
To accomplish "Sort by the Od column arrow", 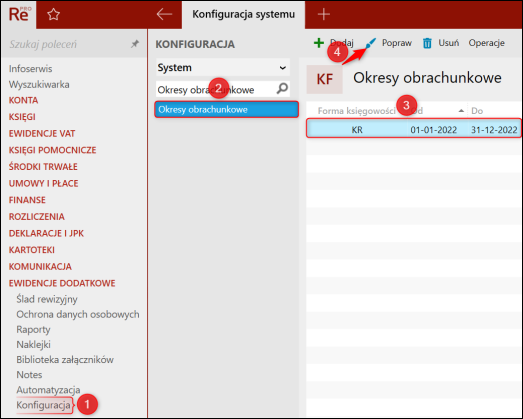I will pyautogui.click(x=461, y=111).
